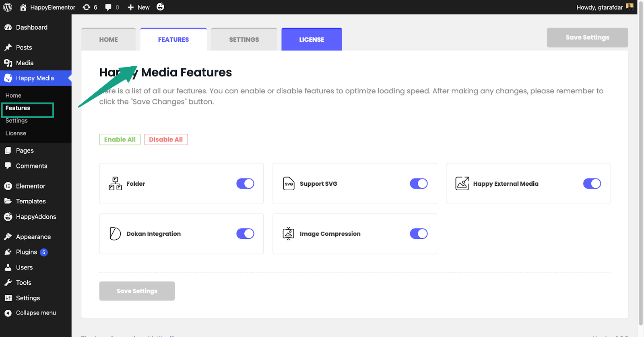Screen dimensions: 644x337
Task: Click the Folder feature icon
Action: pyautogui.click(x=116, y=183)
